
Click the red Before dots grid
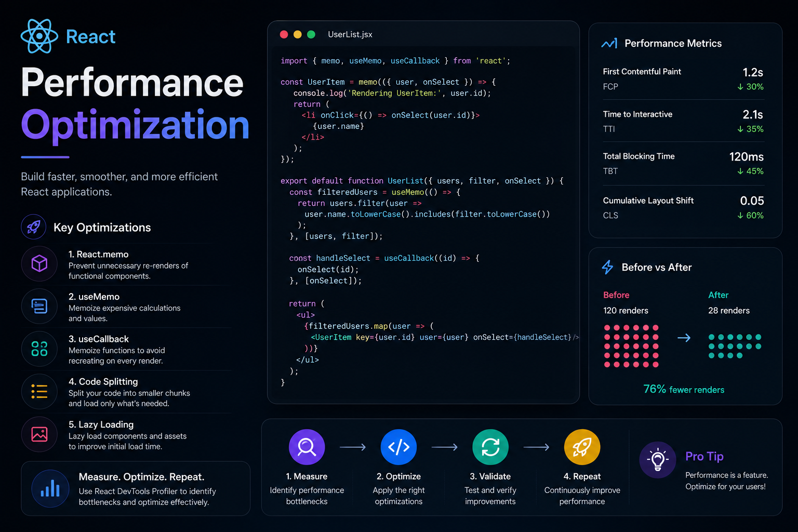631,346
